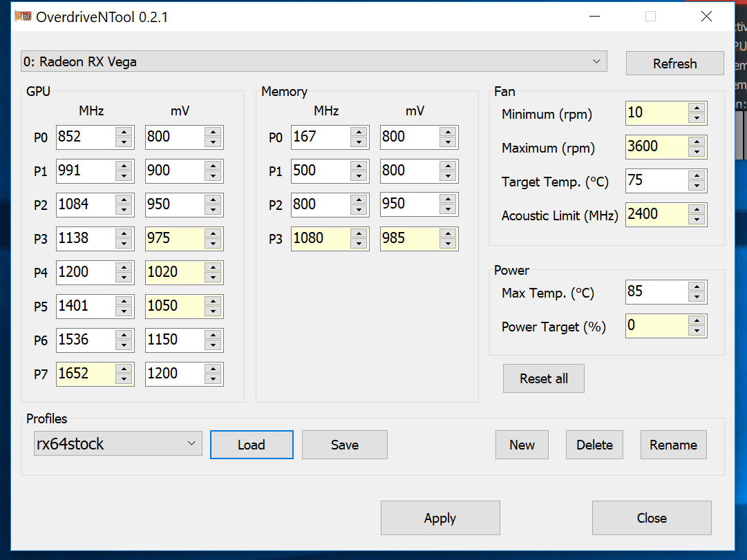The image size is (747, 560).
Task: Increase GPU P1 MHz with up arrow
Action: point(124,166)
